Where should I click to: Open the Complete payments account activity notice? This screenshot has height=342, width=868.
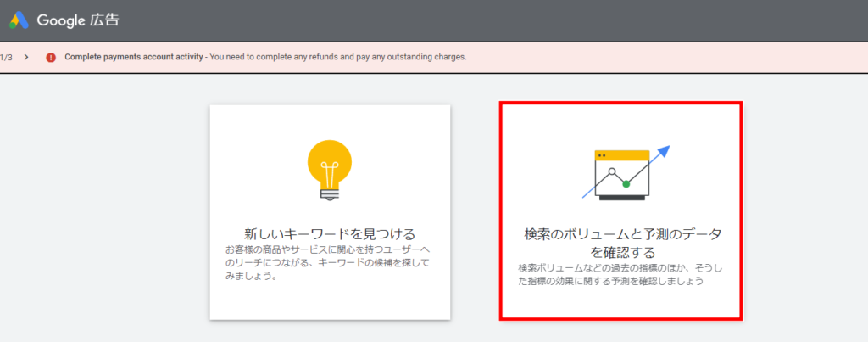[x=134, y=57]
